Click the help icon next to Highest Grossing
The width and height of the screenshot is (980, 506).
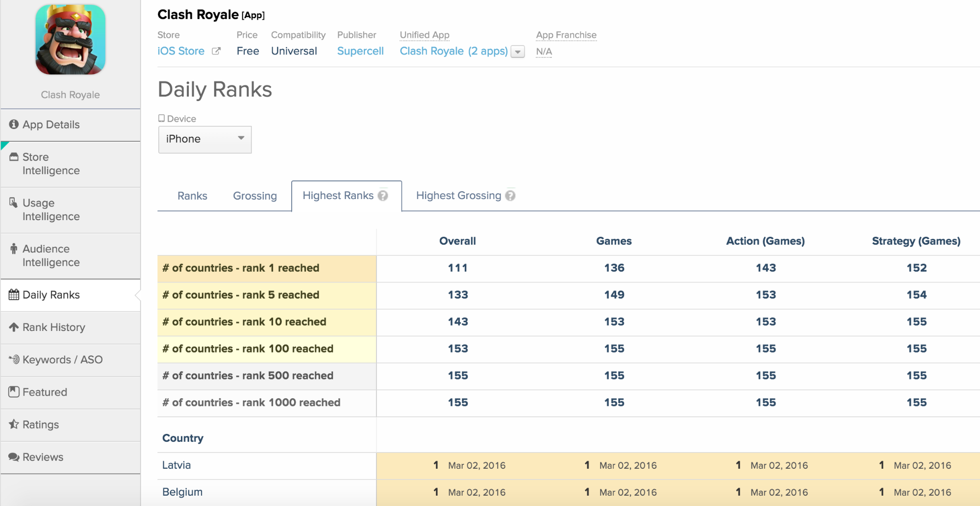[510, 196]
